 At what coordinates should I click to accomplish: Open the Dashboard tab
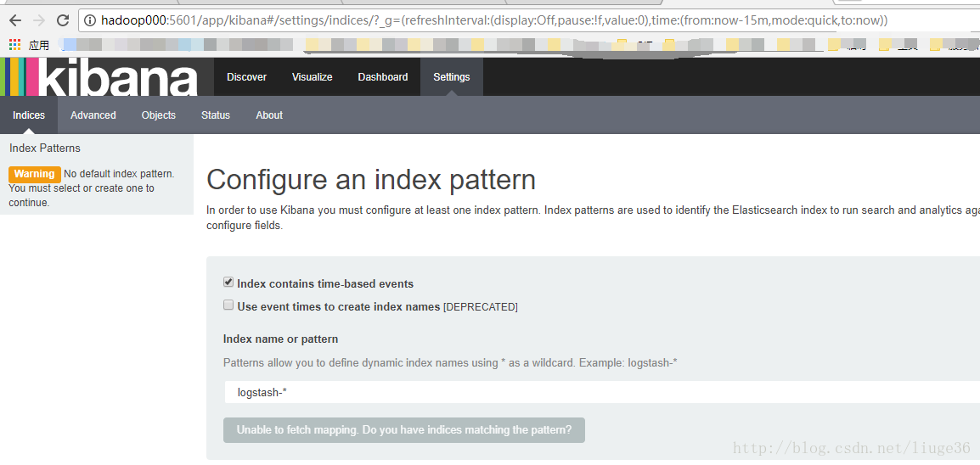(x=382, y=76)
